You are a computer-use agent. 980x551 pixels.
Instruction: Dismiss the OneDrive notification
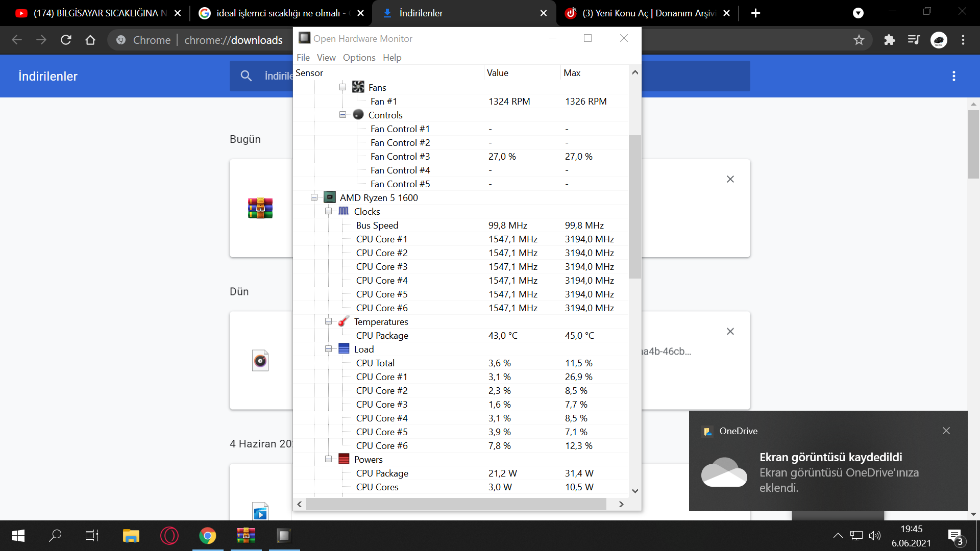946,431
